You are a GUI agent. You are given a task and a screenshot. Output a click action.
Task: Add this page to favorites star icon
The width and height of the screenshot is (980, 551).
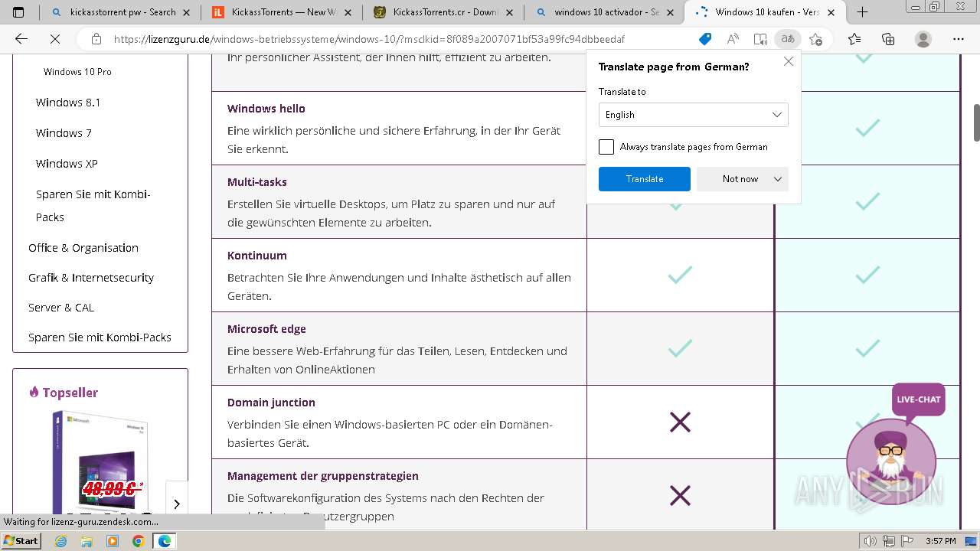(x=815, y=39)
